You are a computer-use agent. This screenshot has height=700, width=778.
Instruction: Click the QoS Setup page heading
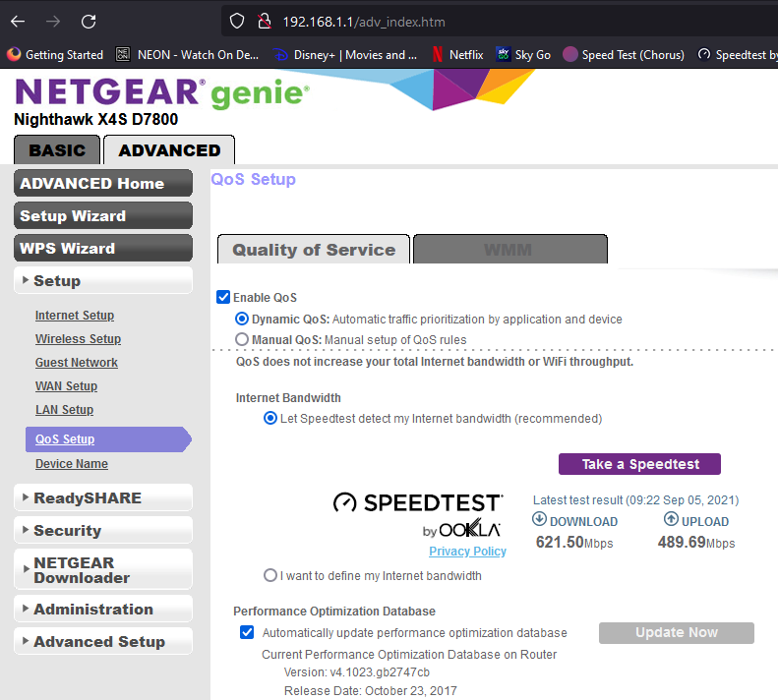tap(253, 179)
